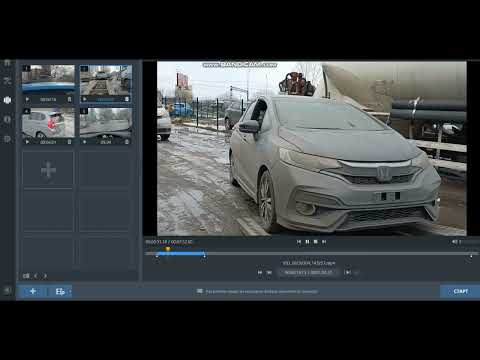
Task: Delete the first clip via trash icon
Action: coord(69,99)
